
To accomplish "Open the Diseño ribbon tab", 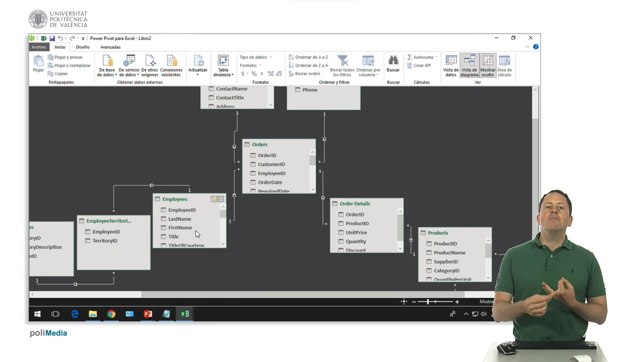I will point(83,47).
